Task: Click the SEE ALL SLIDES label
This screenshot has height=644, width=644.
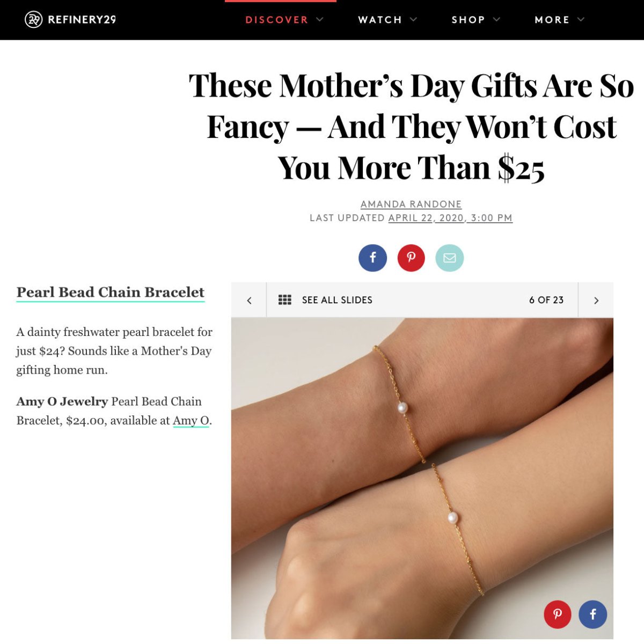Action: (x=337, y=300)
